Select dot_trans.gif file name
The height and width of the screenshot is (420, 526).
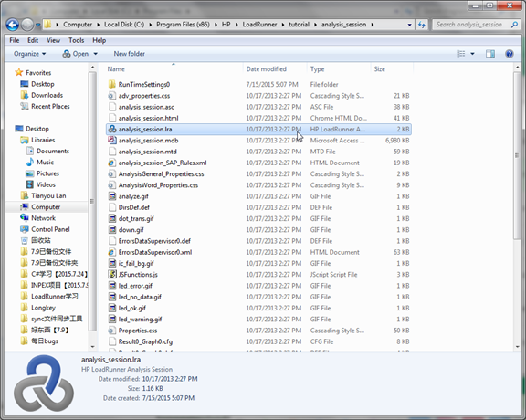[136, 219]
